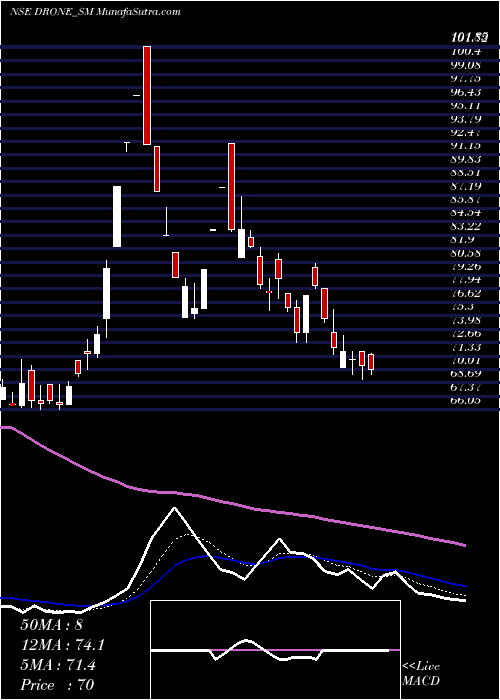Click the 76.62 price level label

[x=465, y=293]
